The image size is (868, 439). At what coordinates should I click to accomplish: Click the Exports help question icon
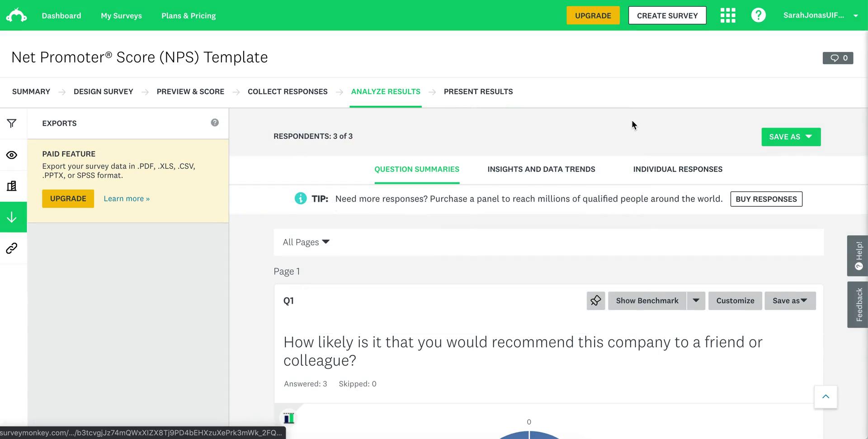pyautogui.click(x=215, y=123)
